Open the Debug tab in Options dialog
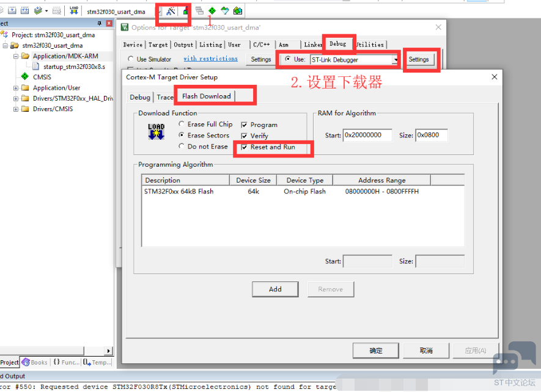The image size is (541, 392). point(337,44)
